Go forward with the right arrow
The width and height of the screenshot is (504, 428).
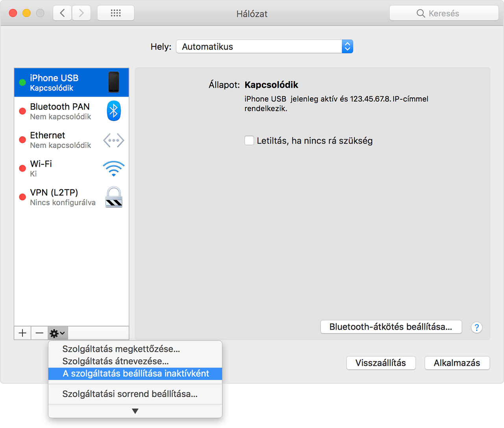coord(81,13)
